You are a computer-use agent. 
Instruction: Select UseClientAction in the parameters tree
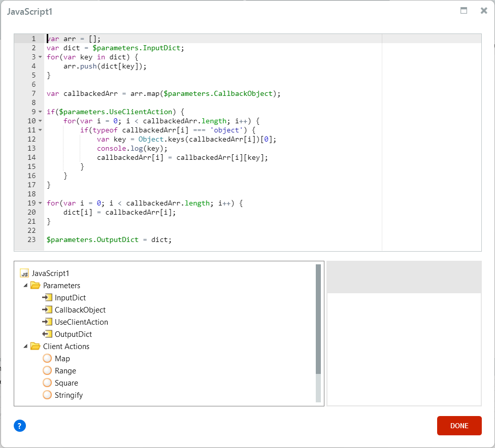click(81, 322)
